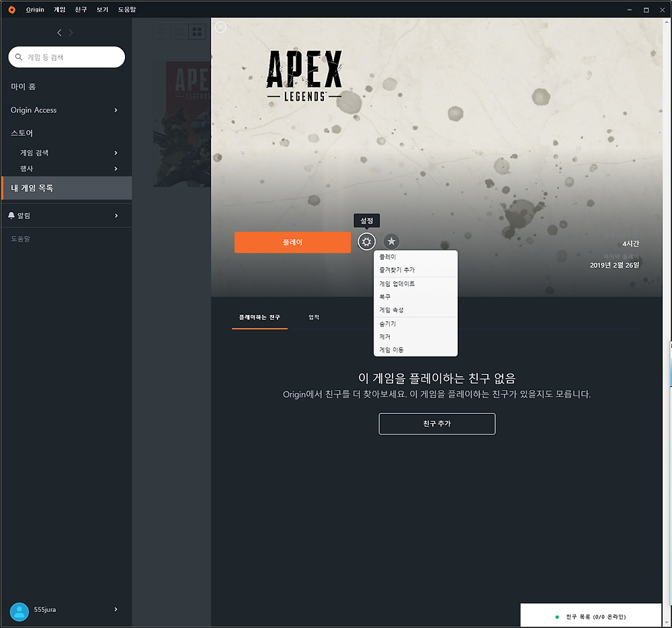Click the 4시간 play time text
672x628 pixels.
[x=631, y=244]
